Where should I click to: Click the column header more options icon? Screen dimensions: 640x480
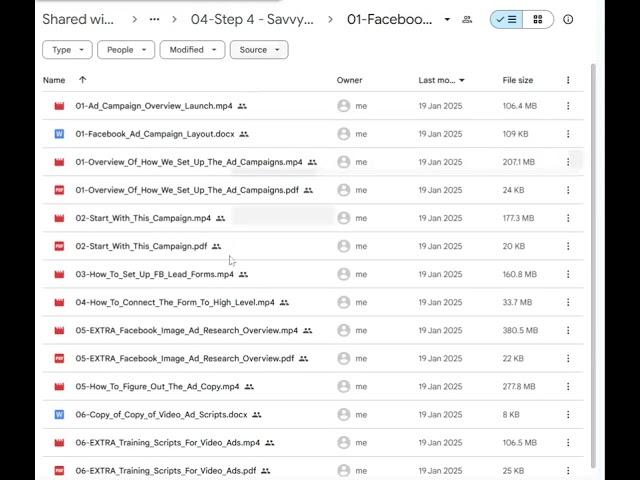coord(568,80)
